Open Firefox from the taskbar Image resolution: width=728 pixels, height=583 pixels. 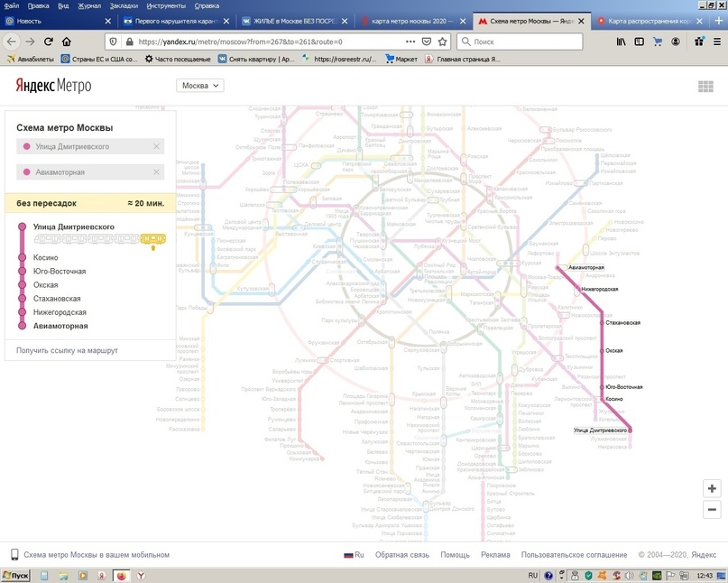pos(122,576)
